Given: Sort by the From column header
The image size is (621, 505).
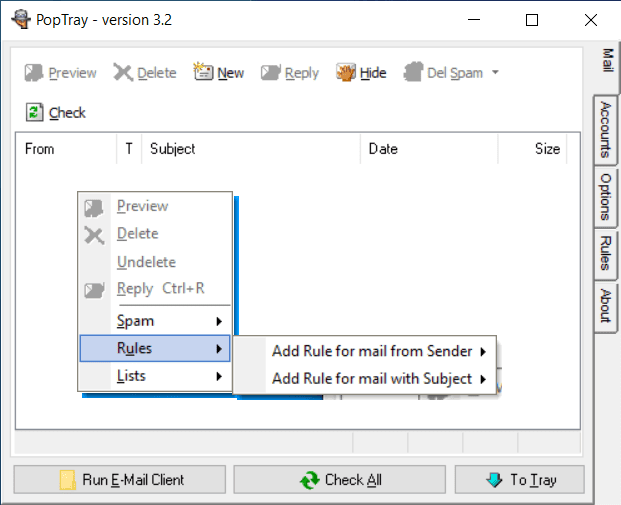Looking at the screenshot, I should coord(66,149).
